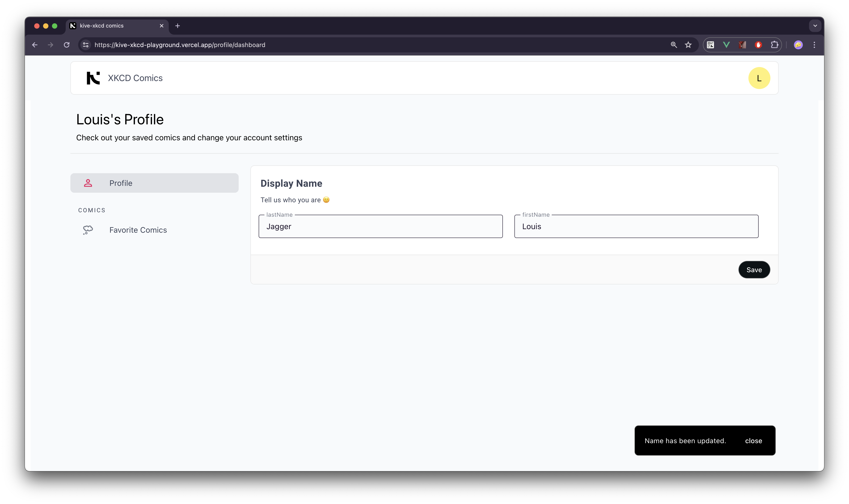Screen dimensions: 849x504
Task: Click the QR code extension icon
Action: click(x=710, y=45)
